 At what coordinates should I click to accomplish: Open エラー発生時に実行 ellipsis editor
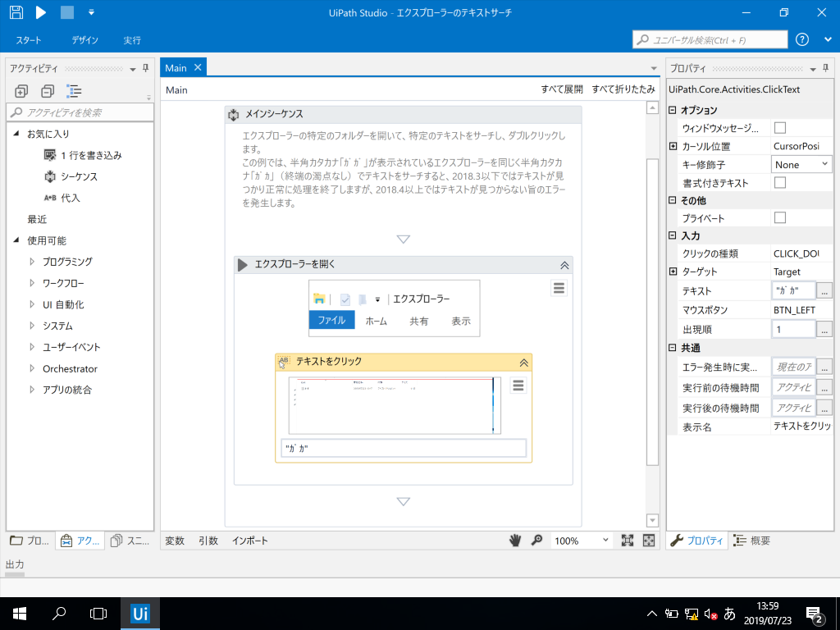coord(824,367)
